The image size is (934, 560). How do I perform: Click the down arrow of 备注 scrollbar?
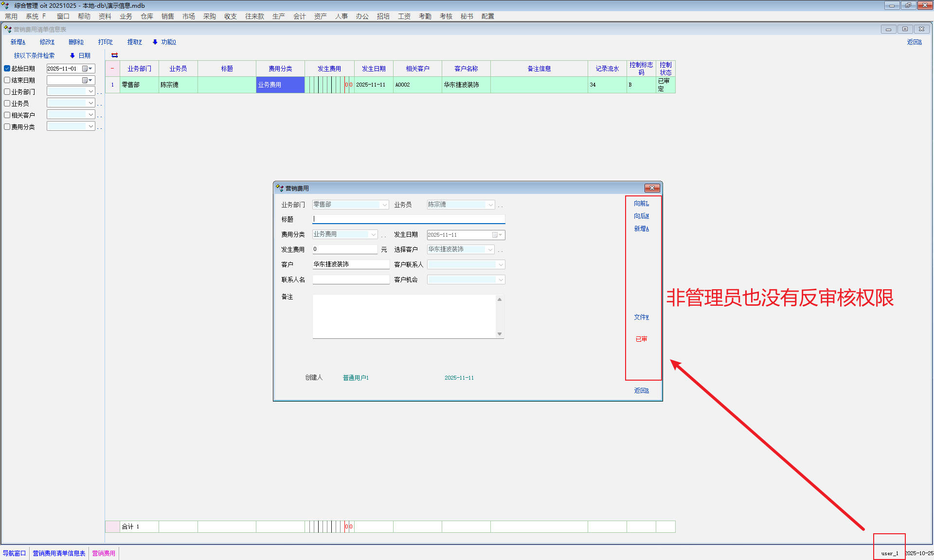point(500,334)
